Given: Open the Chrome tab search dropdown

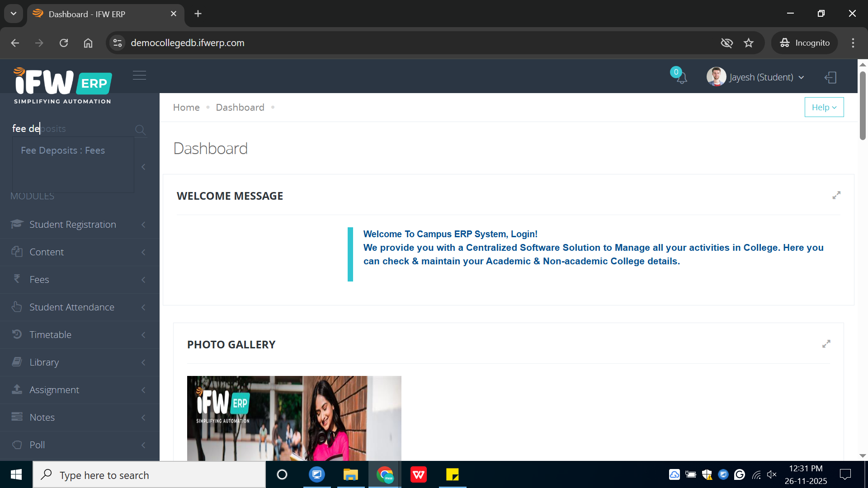Looking at the screenshot, I should (x=14, y=14).
